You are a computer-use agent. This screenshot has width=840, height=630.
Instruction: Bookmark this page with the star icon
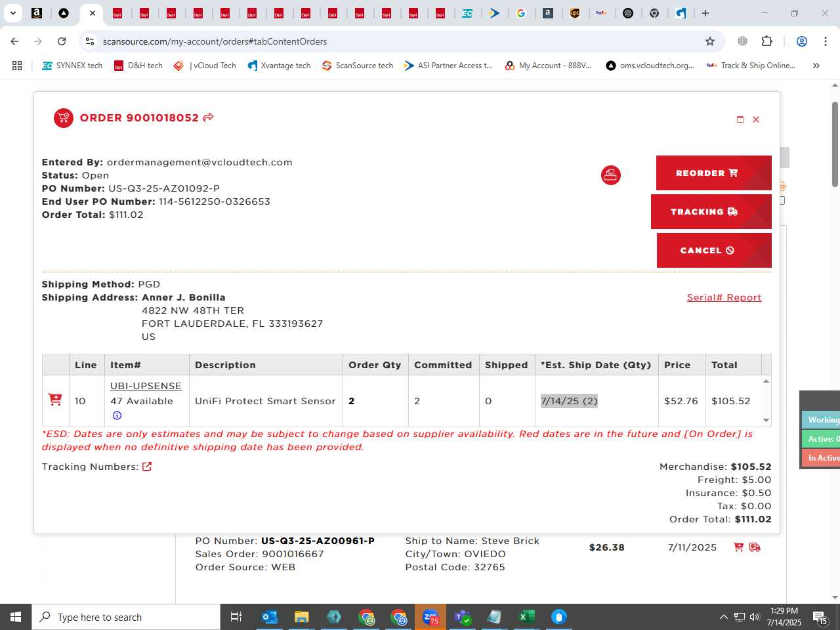click(710, 41)
